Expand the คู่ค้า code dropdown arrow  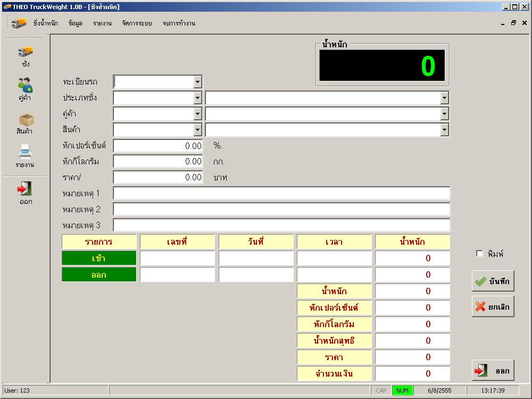(x=197, y=114)
